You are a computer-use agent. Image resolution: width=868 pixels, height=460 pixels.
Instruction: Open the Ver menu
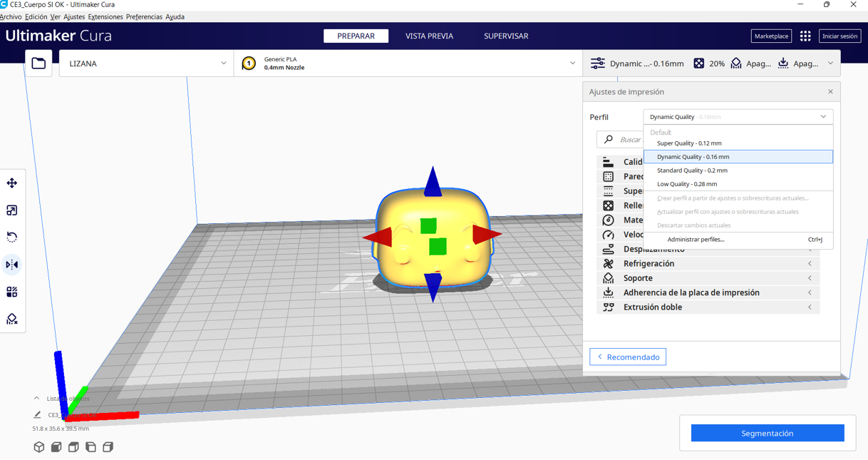tap(55, 17)
